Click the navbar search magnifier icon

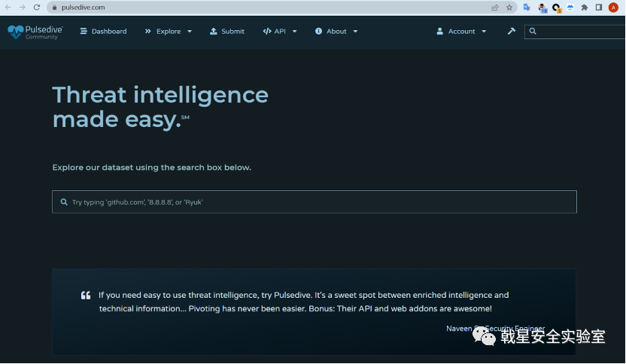pyautogui.click(x=533, y=31)
